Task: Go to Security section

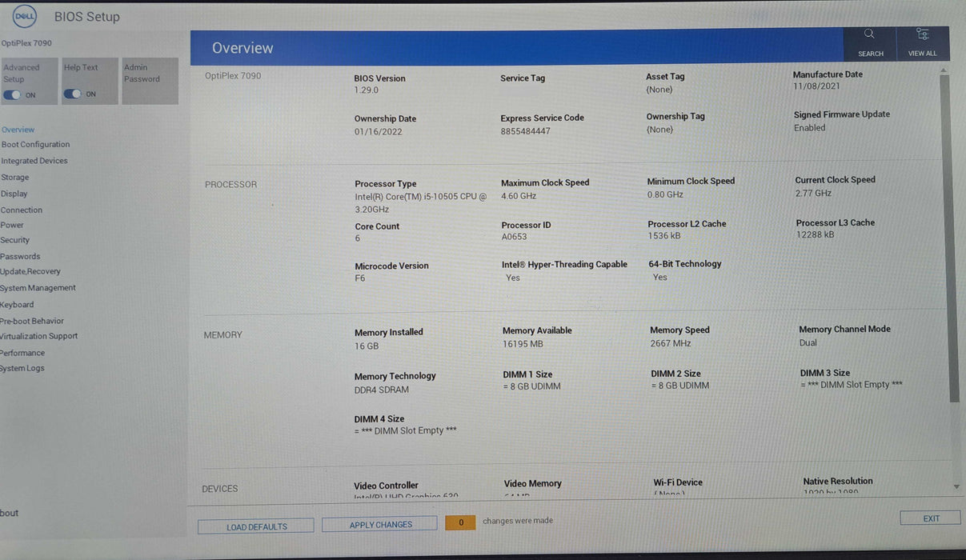Action: [14, 240]
